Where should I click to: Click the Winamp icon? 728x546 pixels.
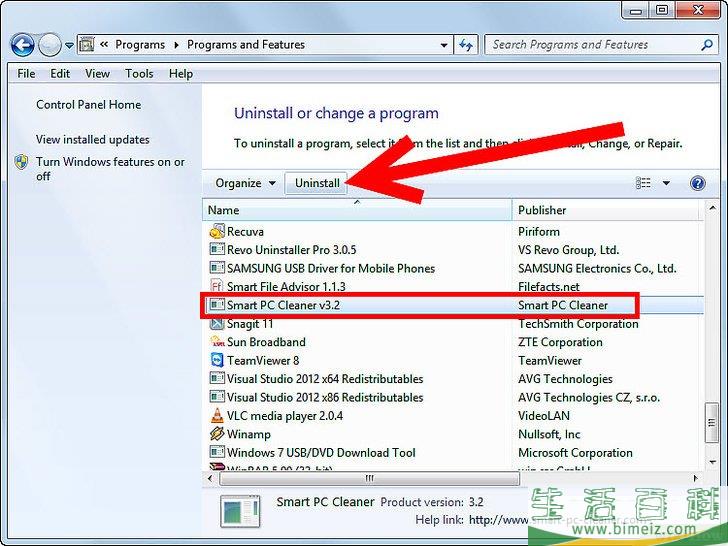point(217,434)
